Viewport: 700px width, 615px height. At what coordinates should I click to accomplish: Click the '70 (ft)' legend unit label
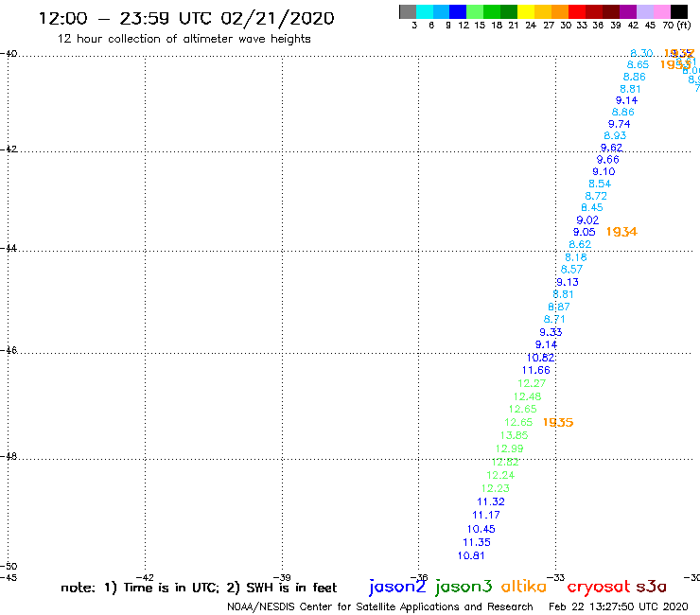(x=676, y=25)
